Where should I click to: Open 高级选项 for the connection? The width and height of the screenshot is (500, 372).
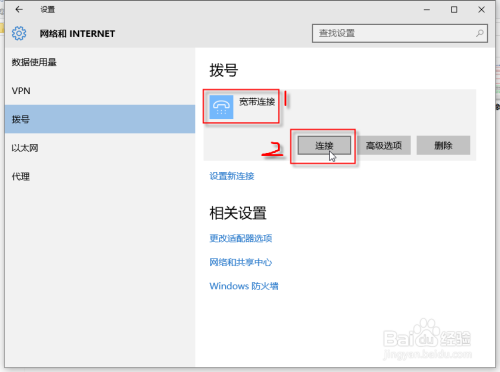[x=384, y=145]
